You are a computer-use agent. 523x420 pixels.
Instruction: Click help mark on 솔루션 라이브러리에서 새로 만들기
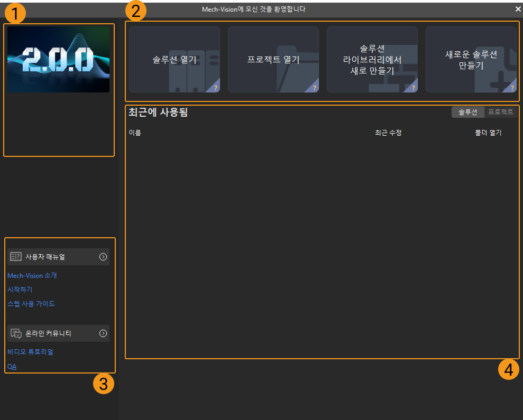point(413,88)
